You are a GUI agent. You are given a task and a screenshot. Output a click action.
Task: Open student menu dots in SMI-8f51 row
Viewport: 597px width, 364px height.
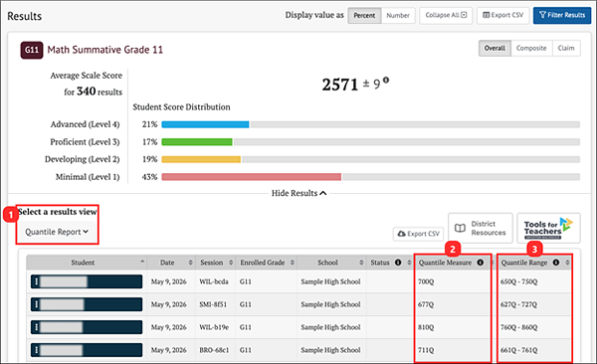click(x=36, y=304)
